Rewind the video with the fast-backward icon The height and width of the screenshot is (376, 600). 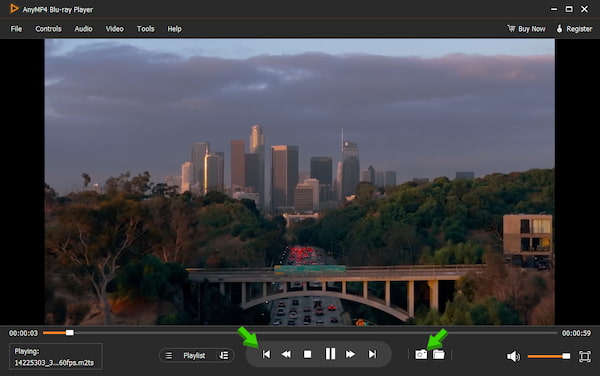click(286, 355)
